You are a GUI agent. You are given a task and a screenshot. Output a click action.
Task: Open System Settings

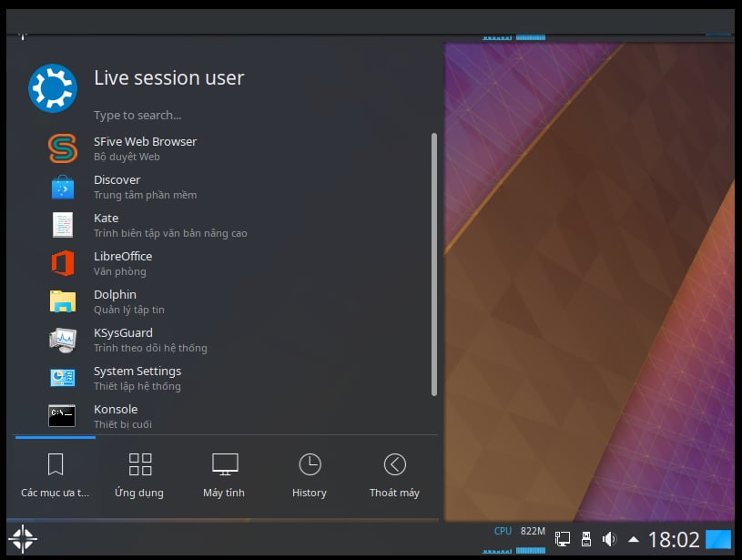click(137, 378)
